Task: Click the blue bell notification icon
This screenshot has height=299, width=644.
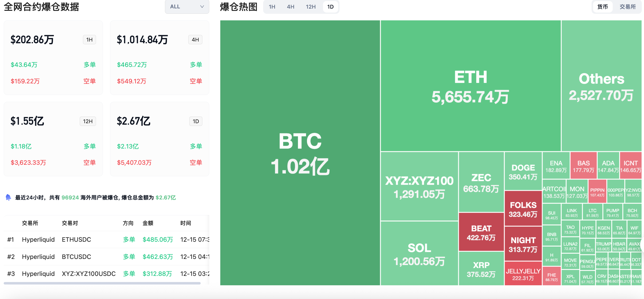Action: coord(8,197)
